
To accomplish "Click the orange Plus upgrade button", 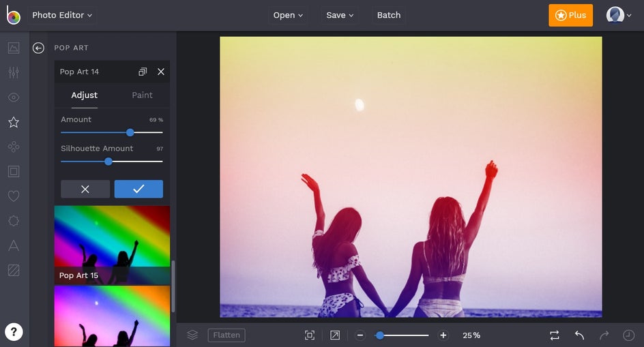I will [x=570, y=15].
